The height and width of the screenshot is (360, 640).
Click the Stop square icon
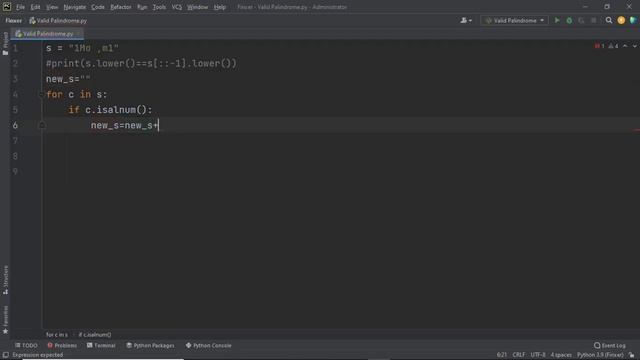tap(593, 20)
